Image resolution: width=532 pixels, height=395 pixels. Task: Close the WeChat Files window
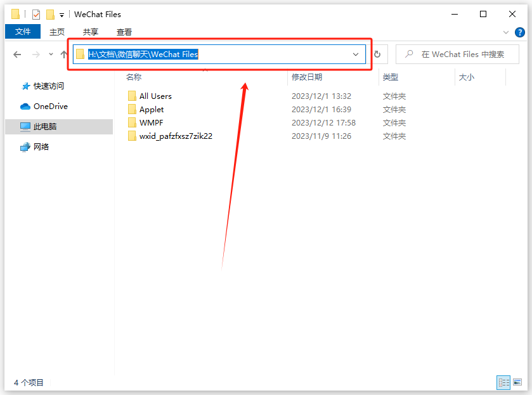(512, 14)
